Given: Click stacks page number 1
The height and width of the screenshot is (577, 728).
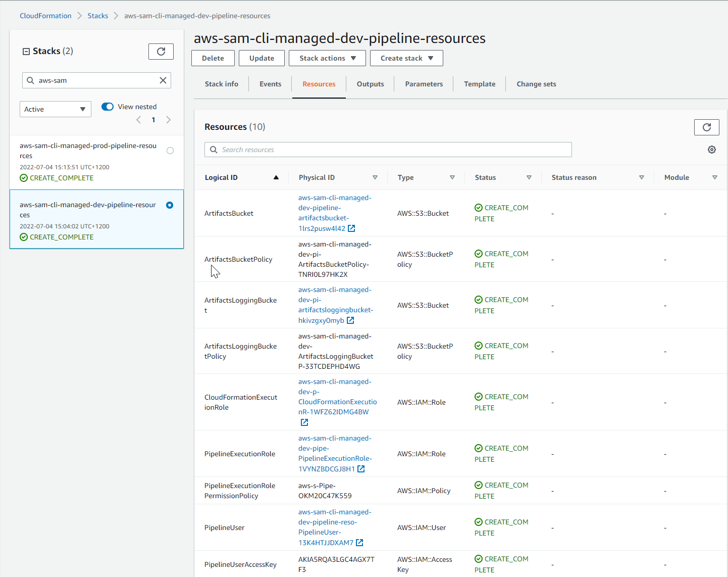Looking at the screenshot, I should [153, 120].
